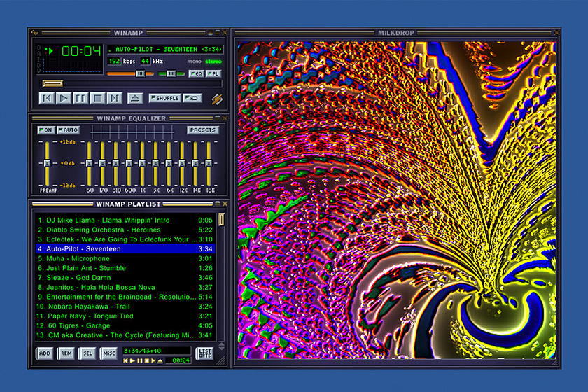This screenshot has width=588, height=392.
Task: Stop playback using the Stop button
Action: tap(98, 98)
